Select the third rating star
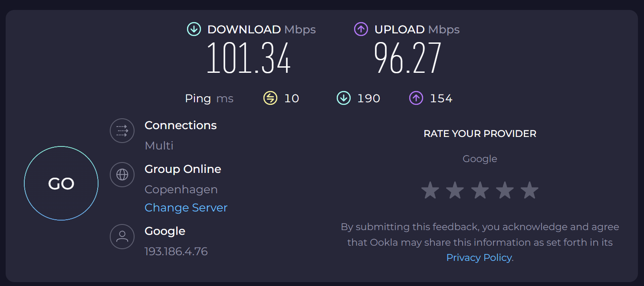Viewport: 644px width, 286px height. click(x=480, y=190)
